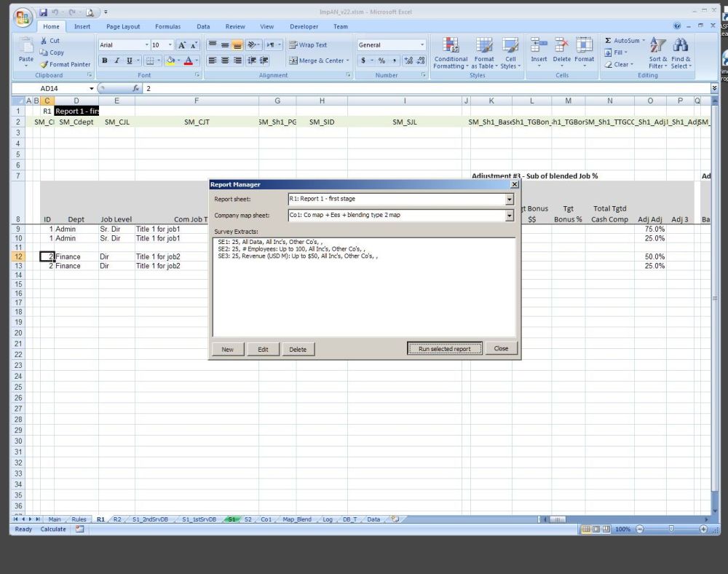Click the Find & Select binoculars icon
728x574 pixels.
click(681, 46)
